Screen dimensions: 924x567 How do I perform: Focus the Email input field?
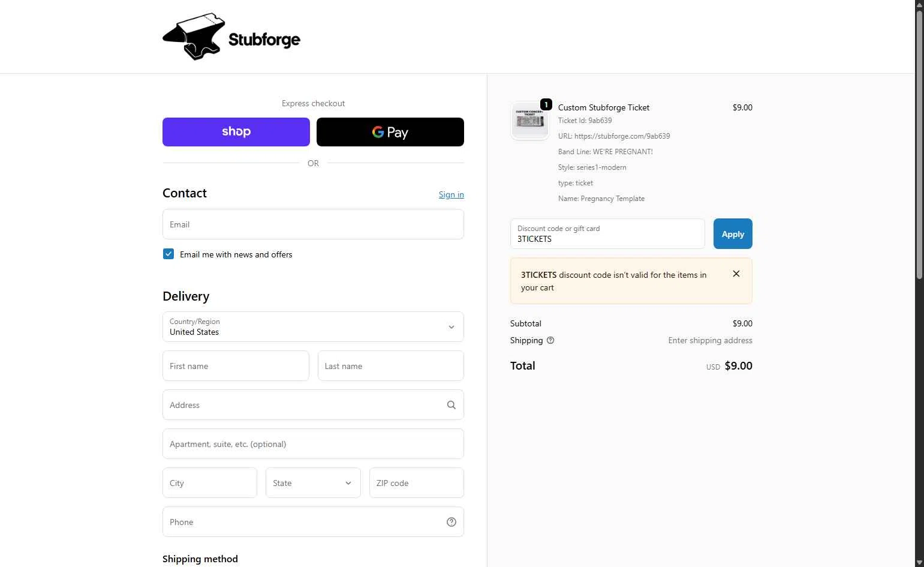point(313,224)
